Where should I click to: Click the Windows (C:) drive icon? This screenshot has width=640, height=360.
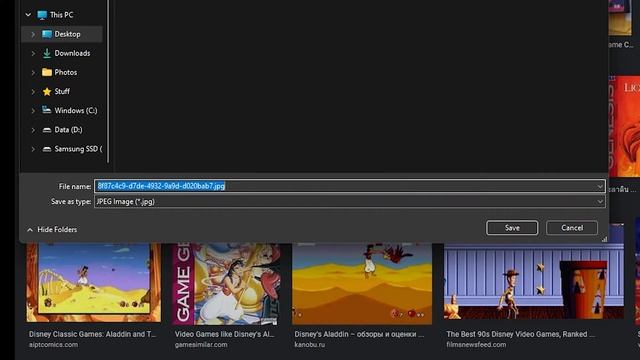(x=47, y=110)
